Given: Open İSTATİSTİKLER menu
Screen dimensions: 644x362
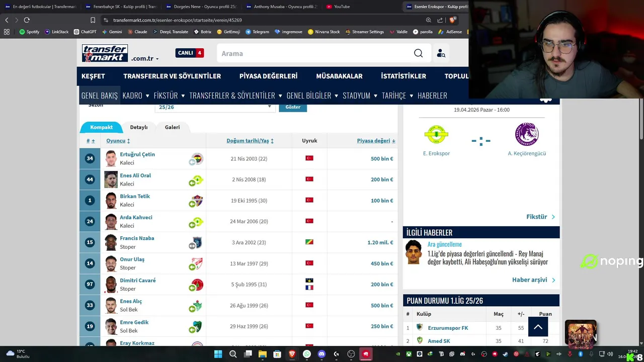Looking at the screenshot, I should pyautogui.click(x=404, y=76).
